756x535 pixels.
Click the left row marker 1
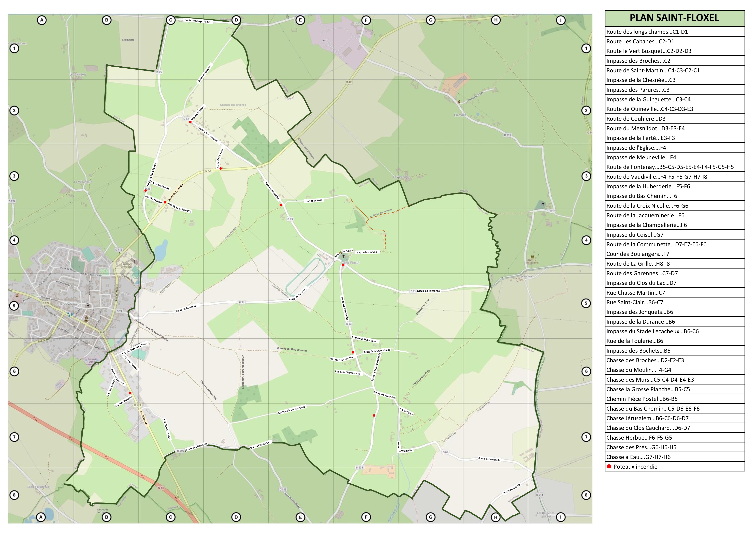pyautogui.click(x=14, y=48)
